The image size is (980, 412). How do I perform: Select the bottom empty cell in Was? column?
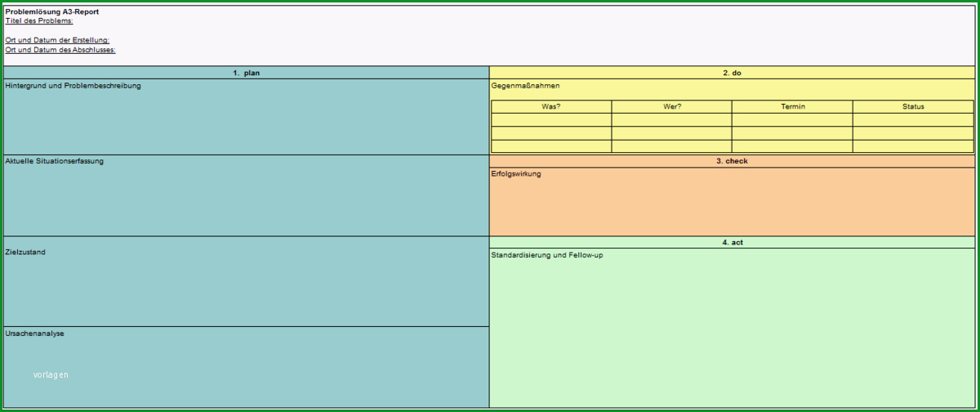point(551,146)
